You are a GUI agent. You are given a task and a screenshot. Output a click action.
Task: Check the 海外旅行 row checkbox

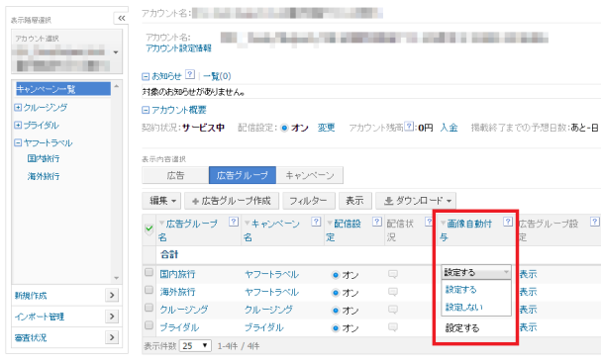point(149,290)
